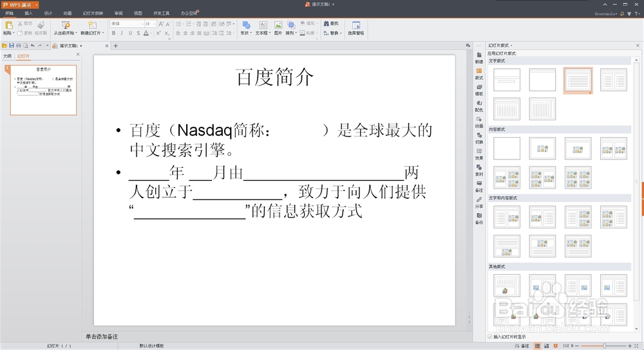
Task: Click the Paste (粘贴) clipboard icon
Action: (x=8, y=26)
